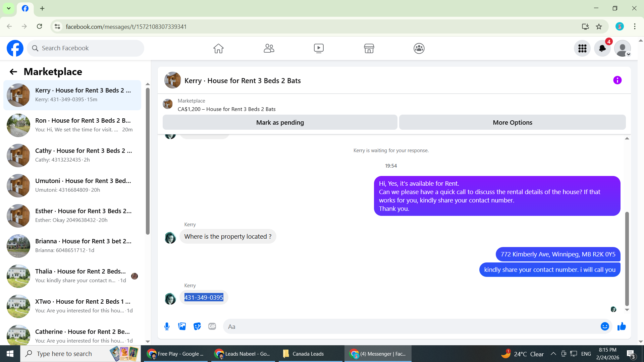Open emoji picker in message box
The image size is (644, 362).
coord(604,326)
